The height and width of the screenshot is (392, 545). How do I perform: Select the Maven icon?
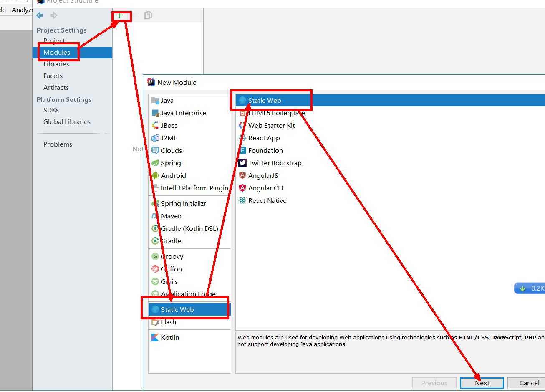[155, 216]
